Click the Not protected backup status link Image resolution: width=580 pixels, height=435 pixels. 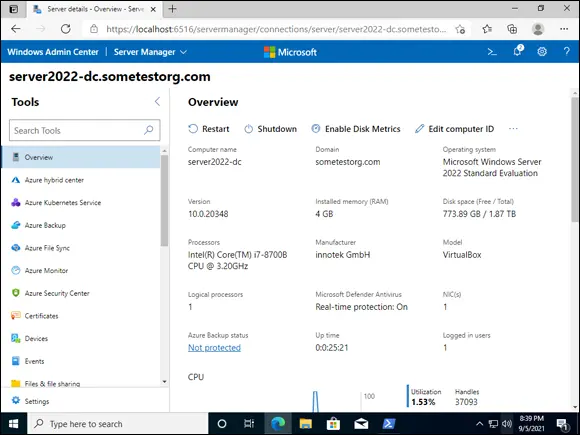tap(214, 348)
